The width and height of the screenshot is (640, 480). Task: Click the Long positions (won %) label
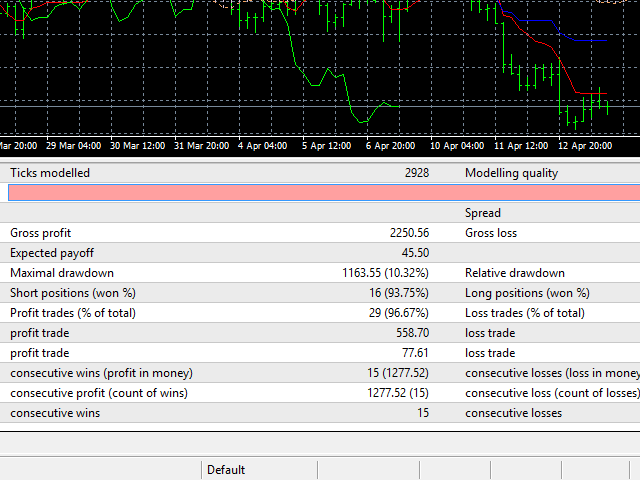527,293
